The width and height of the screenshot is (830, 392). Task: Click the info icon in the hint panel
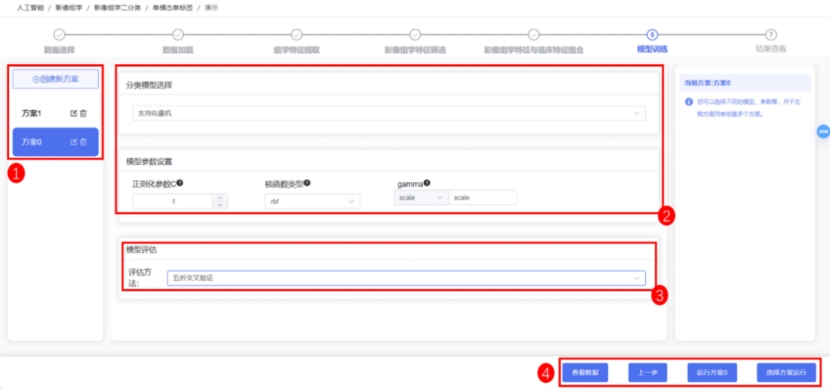click(688, 102)
